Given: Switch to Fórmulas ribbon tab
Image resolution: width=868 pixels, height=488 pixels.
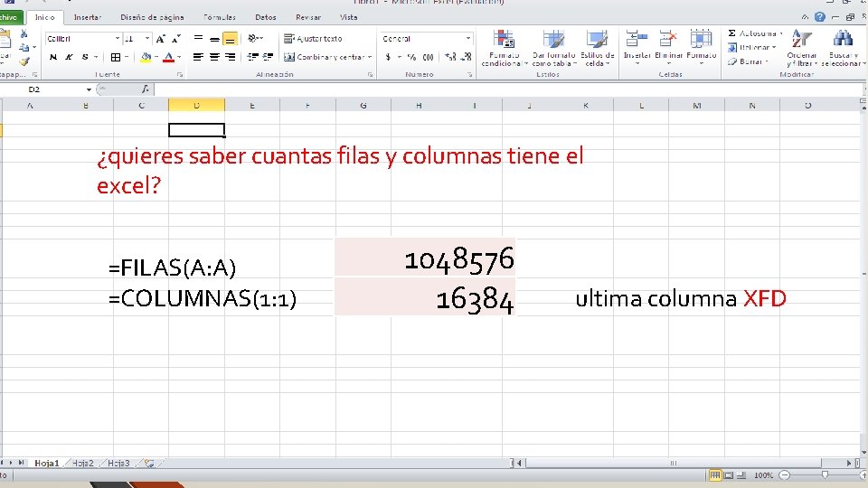Looking at the screenshot, I should (x=220, y=17).
